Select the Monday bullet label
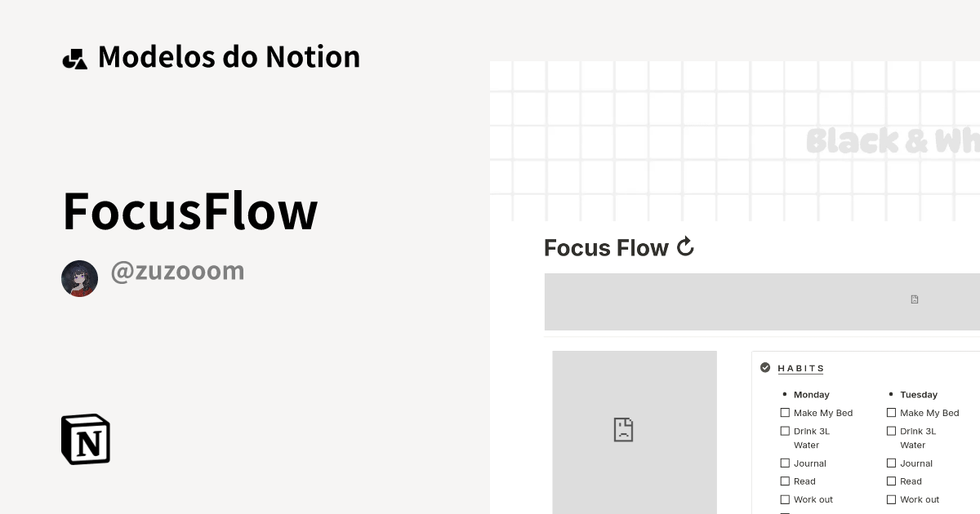Viewport: 980px width, 514px height. [811, 394]
